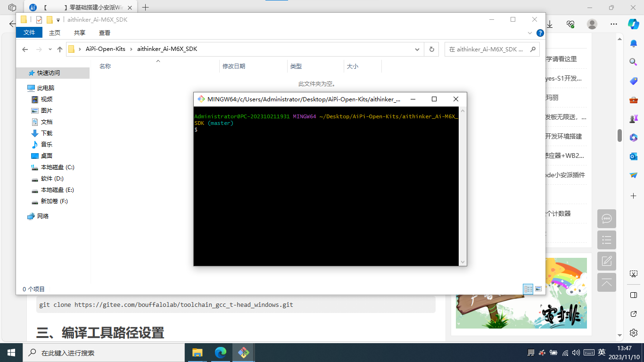The image size is (644, 362).
Task: Click the Git Bash command prompt line
Action: coord(196,130)
